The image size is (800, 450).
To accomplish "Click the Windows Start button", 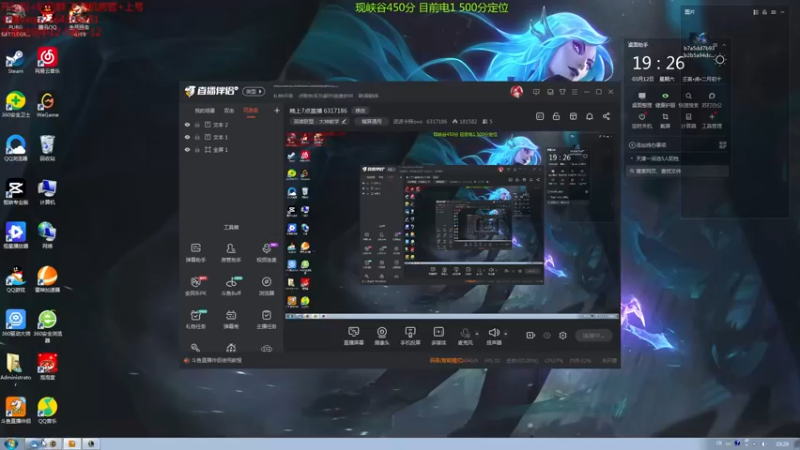I will [11, 443].
